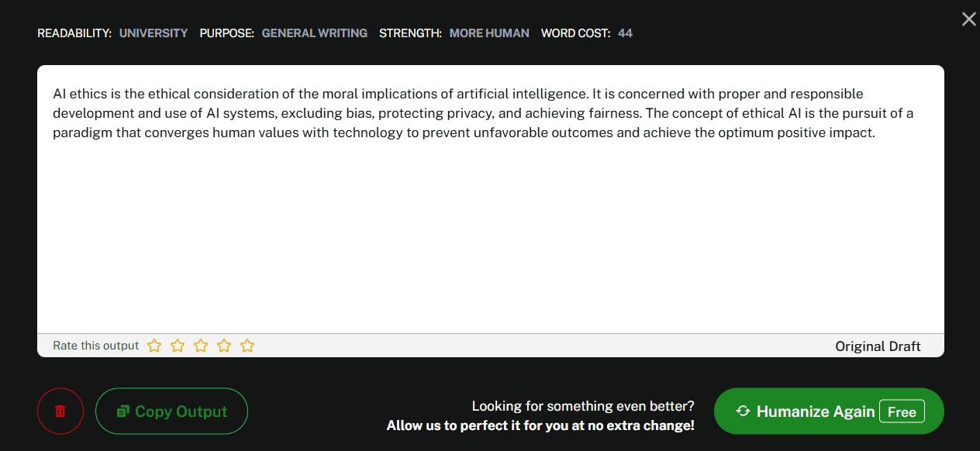Rate the output two stars
The width and height of the screenshot is (980, 451).
(178, 346)
